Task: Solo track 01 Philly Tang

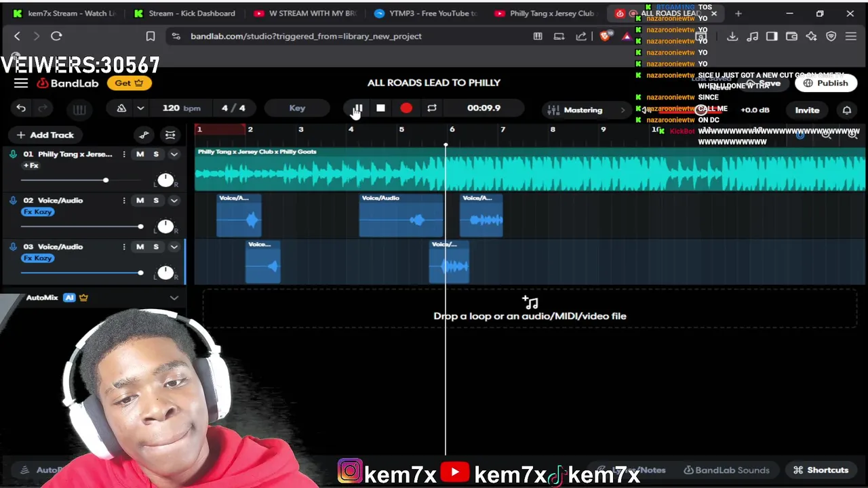Action: point(156,155)
